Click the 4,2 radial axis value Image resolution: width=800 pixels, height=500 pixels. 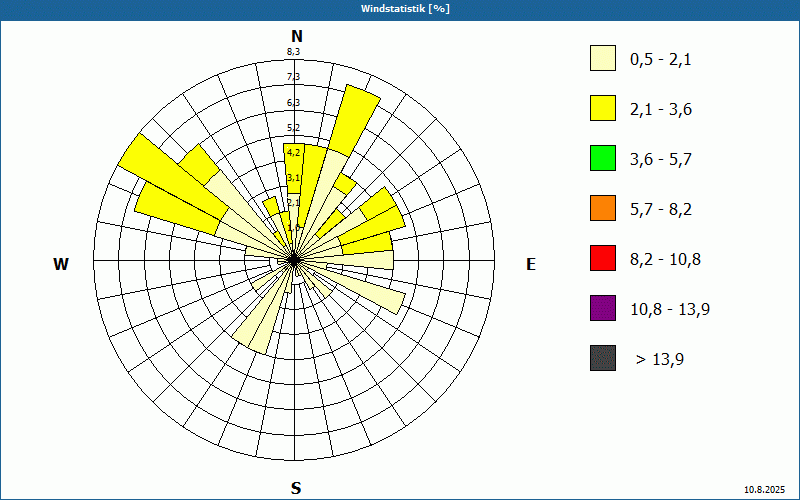(x=293, y=153)
